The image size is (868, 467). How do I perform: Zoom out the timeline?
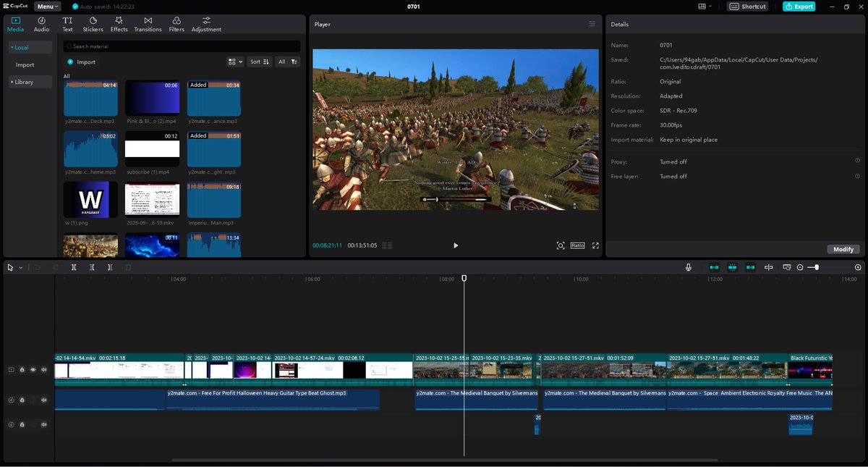pyautogui.click(x=800, y=267)
